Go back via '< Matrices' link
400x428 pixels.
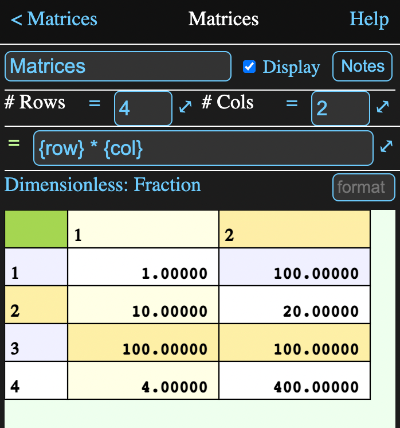tap(54, 19)
